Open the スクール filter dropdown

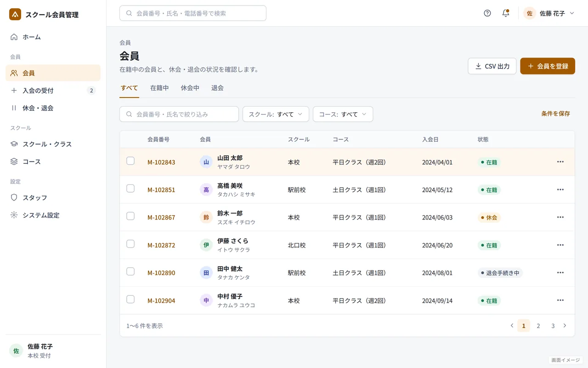[x=276, y=114]
